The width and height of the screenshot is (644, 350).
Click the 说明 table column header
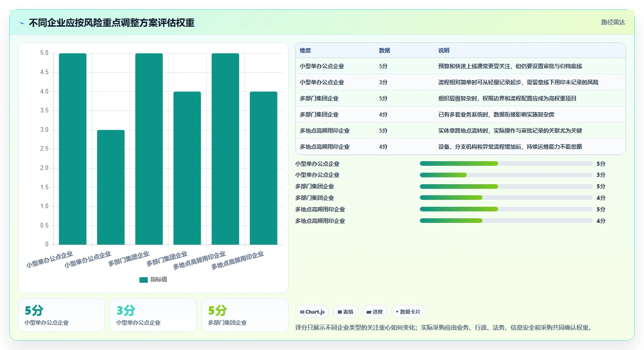coord(444,51)
